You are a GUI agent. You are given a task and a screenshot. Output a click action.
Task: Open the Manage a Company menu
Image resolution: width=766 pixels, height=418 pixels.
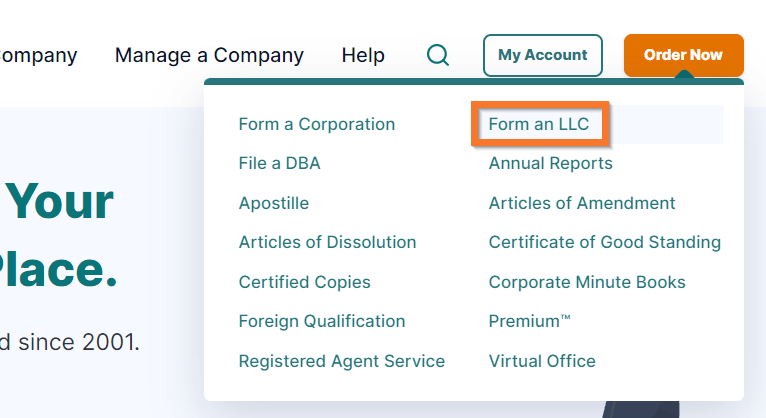(x=209, y=55)
